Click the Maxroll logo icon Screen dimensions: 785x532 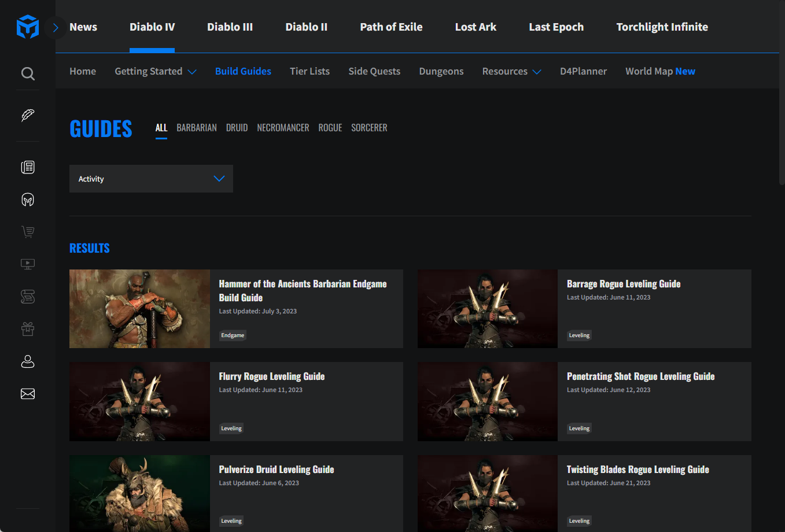coord(28,27)
